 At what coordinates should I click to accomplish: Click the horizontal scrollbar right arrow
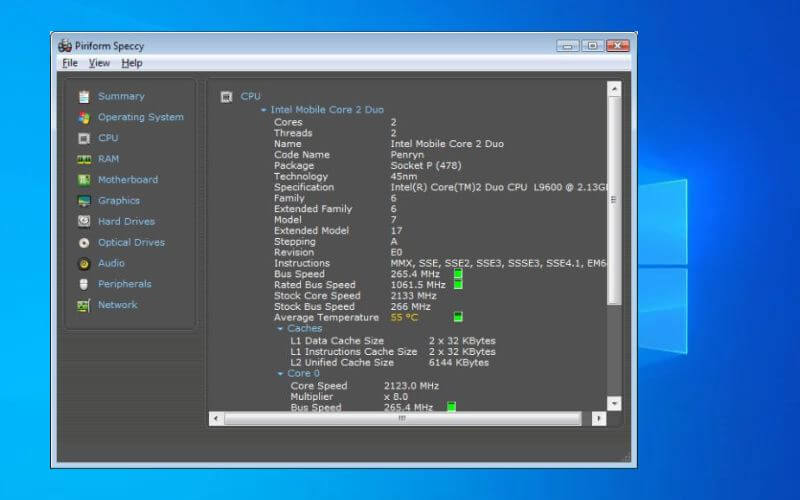599,419
